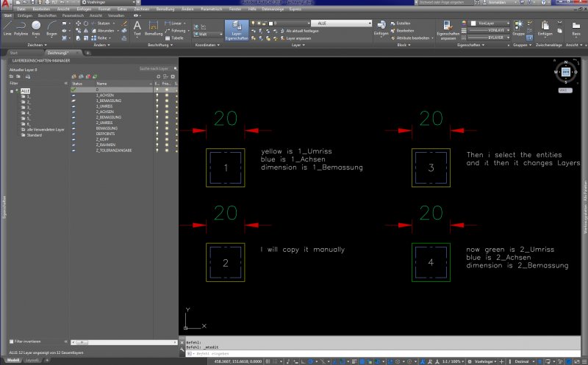
Task: Select the Polylinie tool
Action: point(20,28)
